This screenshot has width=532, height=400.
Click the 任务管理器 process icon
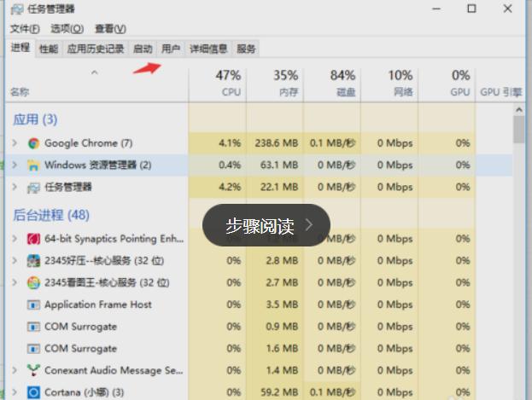pos(33,188)
